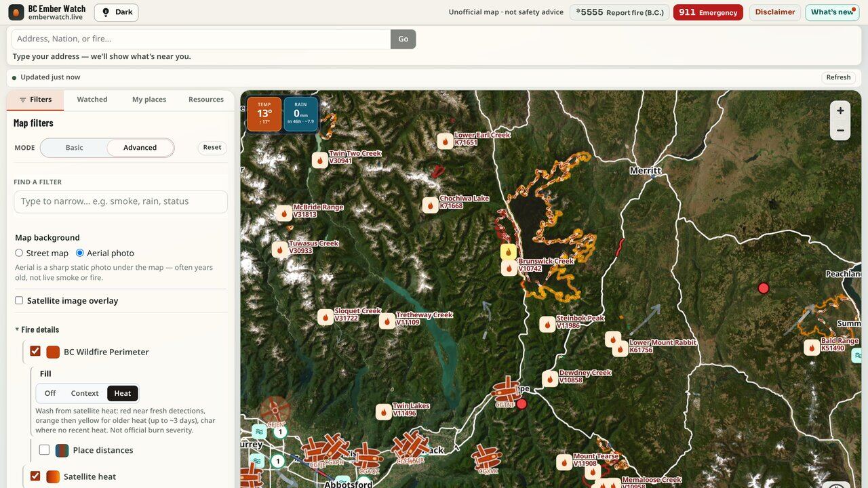Uncheck the BC Wildfire Perimeter checkbox
The image size is (868, 488).
pyautogui.click(x=35, y=351)
